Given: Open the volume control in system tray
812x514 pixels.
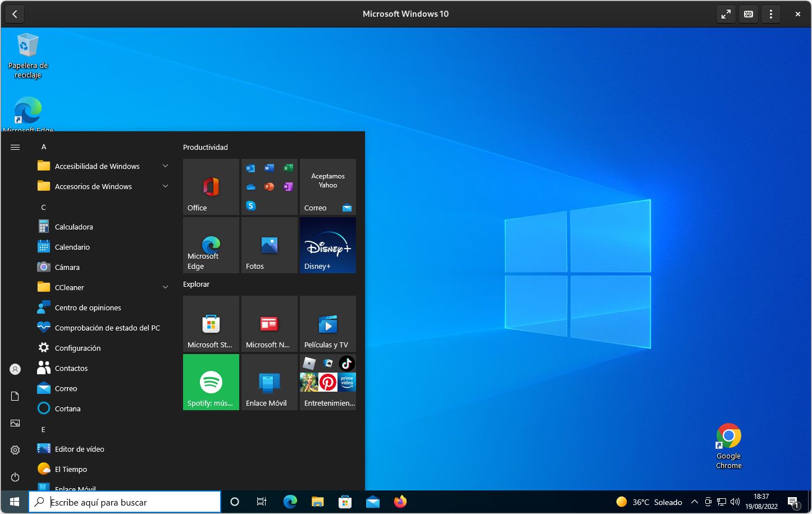Looking at the screenshot, I should click(x=735, y=502).
